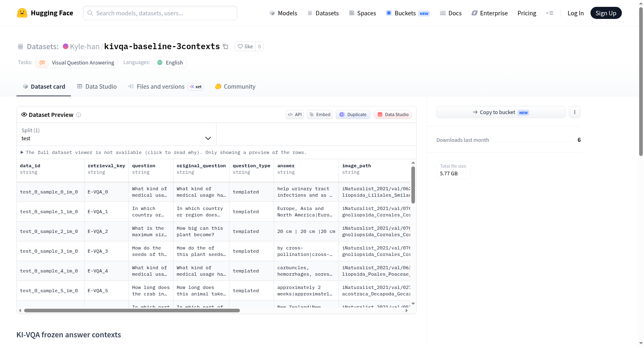This screenshot has width=644, height=347.
Task: Click the Datasets: breadcrumb link
Action: click(x=43, y=46)
